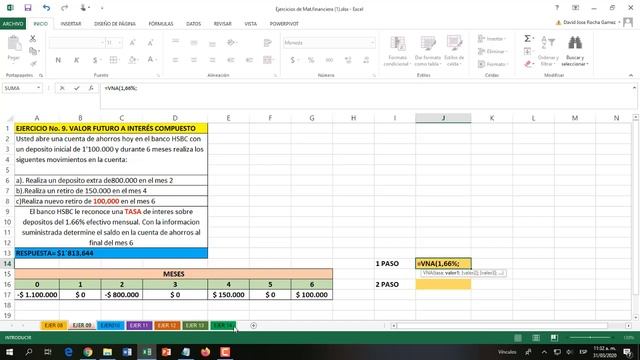Screen dimensions: 640x360
Task: Click the wrap text icon
Action: (267, 42)
